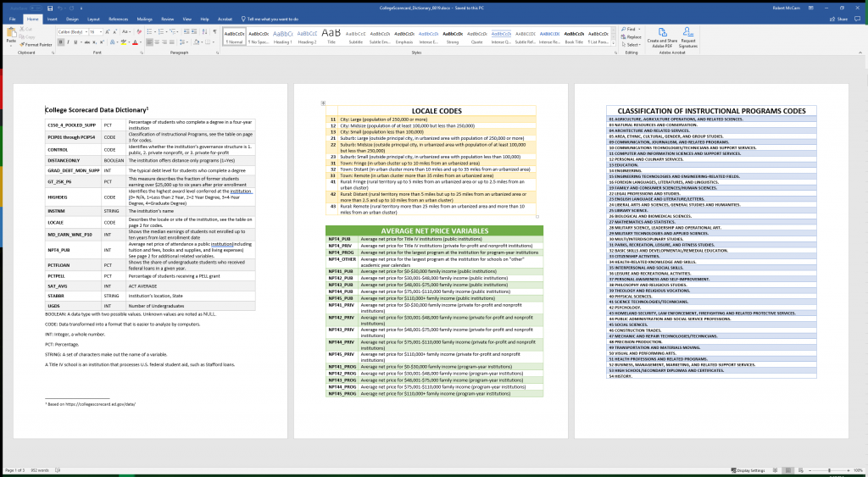Apply the Heading 1 style
The width and height of the screenshot is (868, 477).
tap(282, 36)
